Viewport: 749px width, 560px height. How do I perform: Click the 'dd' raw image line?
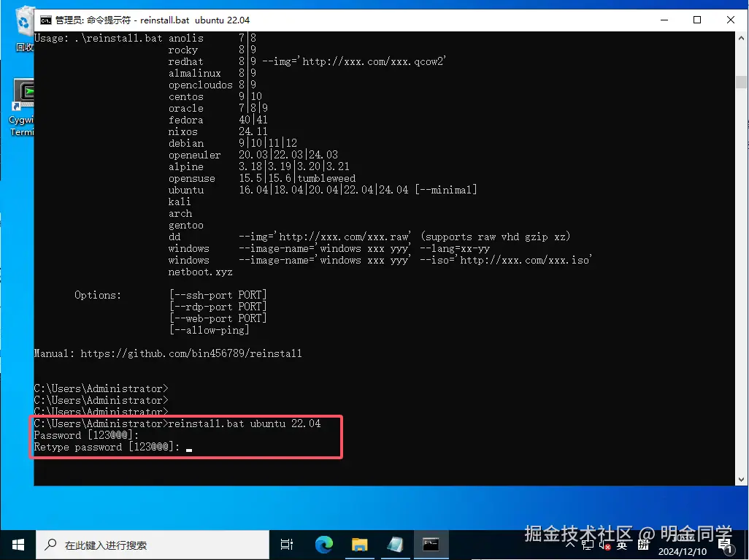point(369,237)
